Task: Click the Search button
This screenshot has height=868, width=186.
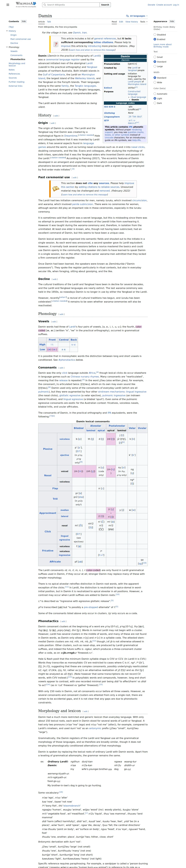Action: pyautogui.click(x=105, y=5)
